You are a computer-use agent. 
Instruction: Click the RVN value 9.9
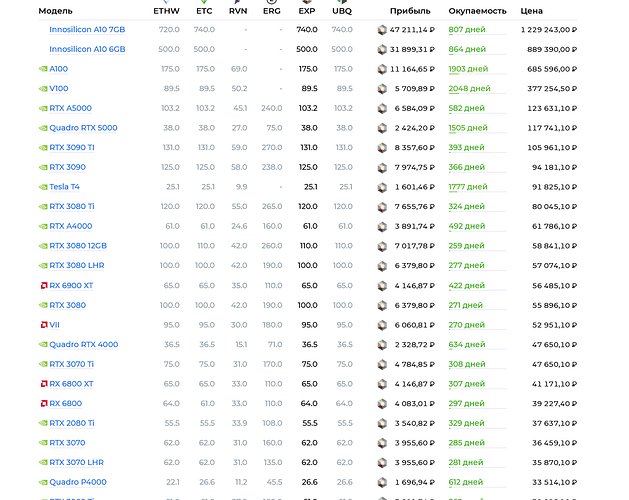[241, 187]
